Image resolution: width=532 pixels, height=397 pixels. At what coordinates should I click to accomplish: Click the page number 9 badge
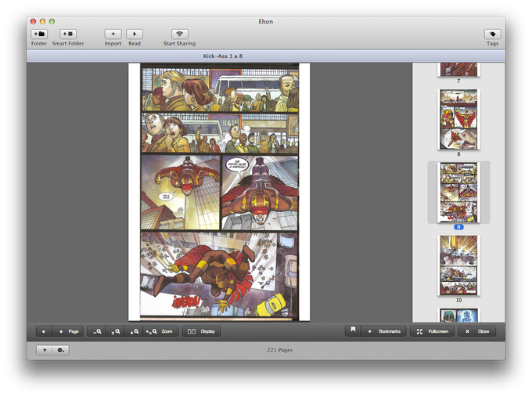[x=458, y=227]
